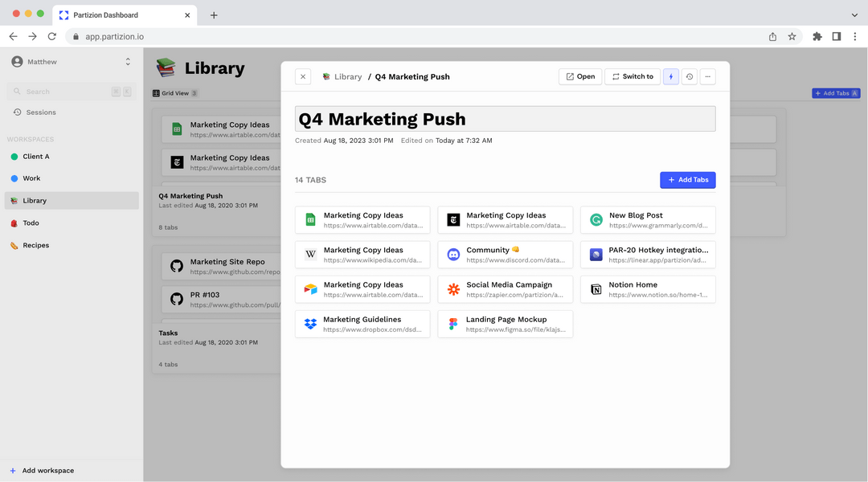Click the Figma icon on Landing Page Mockup

click(x=452, y=324)
